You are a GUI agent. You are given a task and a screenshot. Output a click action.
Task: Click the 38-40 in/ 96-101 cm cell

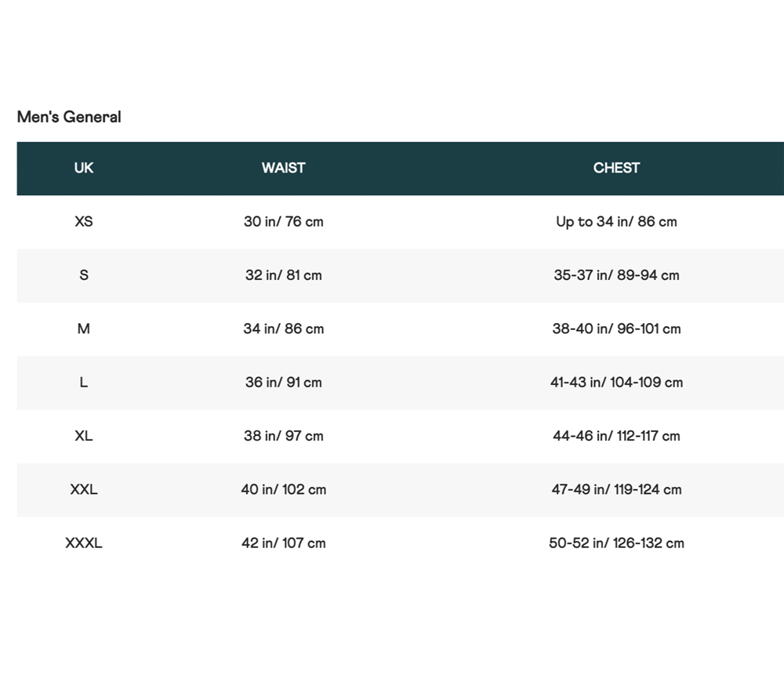[616, 329]
